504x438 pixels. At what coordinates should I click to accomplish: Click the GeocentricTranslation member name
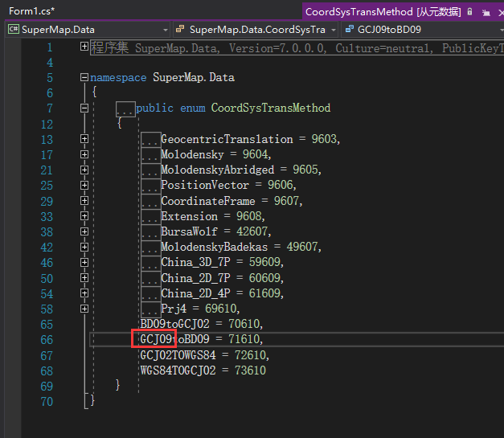tap(227, 139)
